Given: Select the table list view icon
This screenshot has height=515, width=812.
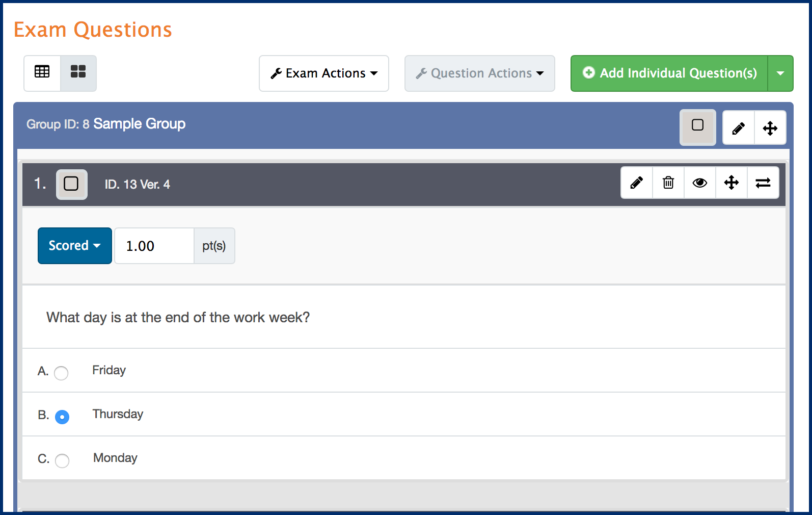Looking at the screenshot, I should coord(42,73).
